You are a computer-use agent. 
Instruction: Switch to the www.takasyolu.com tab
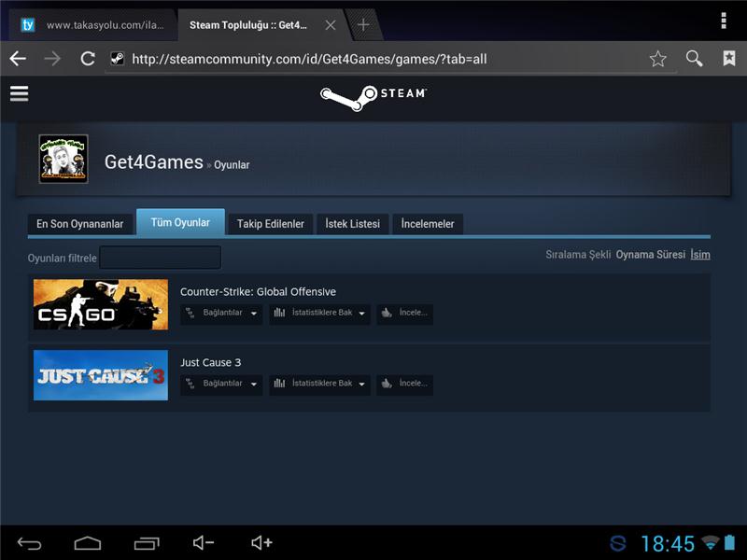pyautogui.click(x=92, y=25)
